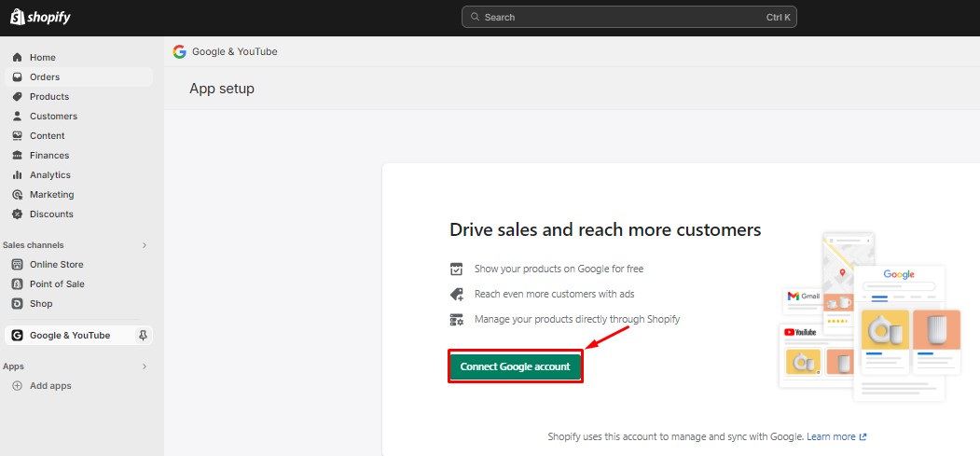Viewport: 980px width, 456px height.
Task: Navigate to Marketing
Action: [78, 195]
